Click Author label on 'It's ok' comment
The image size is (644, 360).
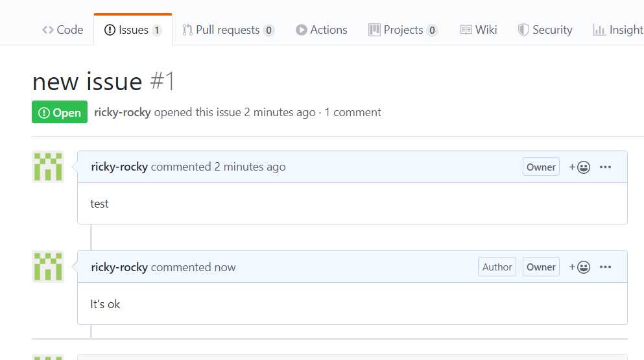click(x=497, y=267)
